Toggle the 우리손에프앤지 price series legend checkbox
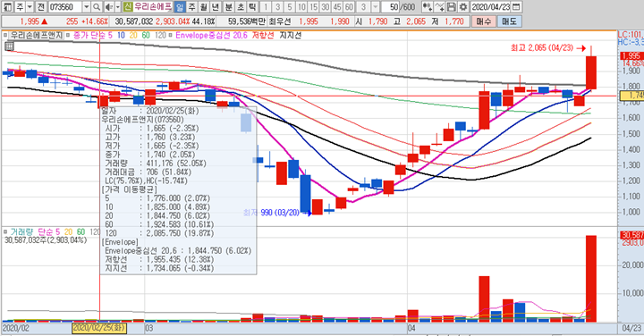644x336 pixels. [x=5, y=35]
